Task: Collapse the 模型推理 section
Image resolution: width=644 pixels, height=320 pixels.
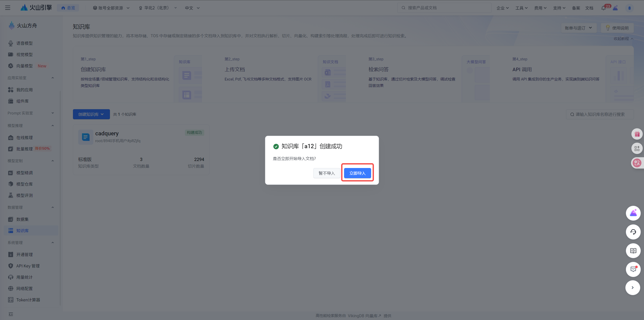Action: pos(53,126)
